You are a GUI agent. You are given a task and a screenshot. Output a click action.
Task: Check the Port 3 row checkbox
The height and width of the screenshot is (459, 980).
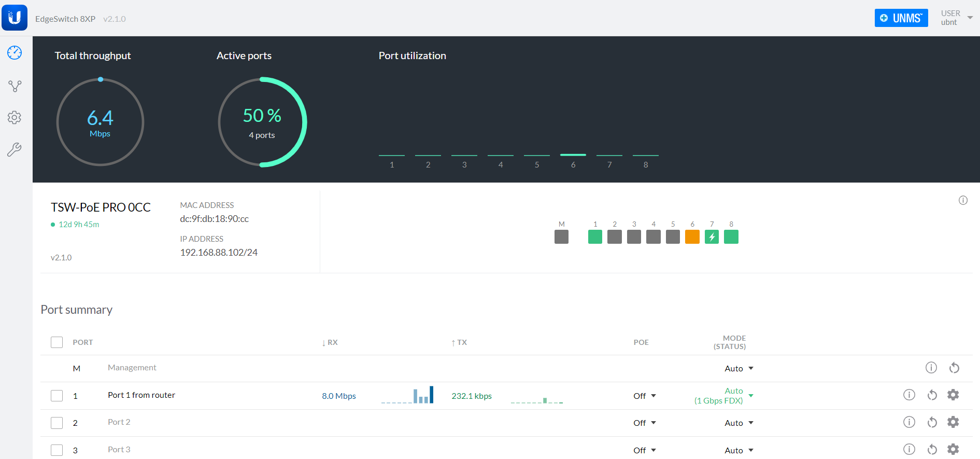[x=56, y=450]
